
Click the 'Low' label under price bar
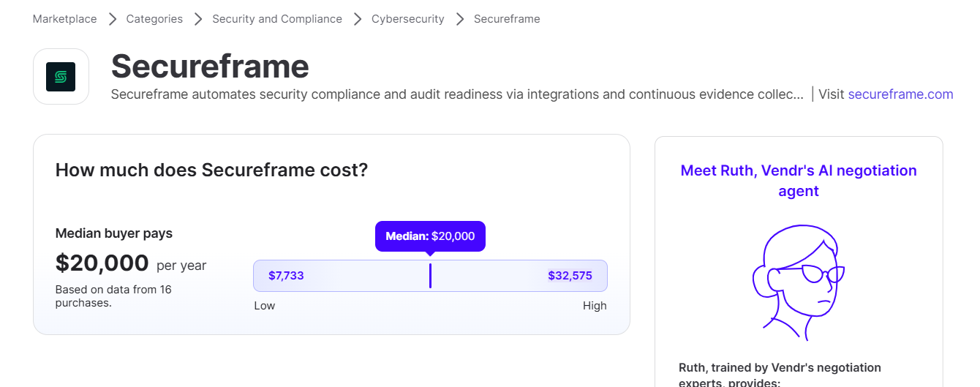pyautogui.click(x=265, y=306)
